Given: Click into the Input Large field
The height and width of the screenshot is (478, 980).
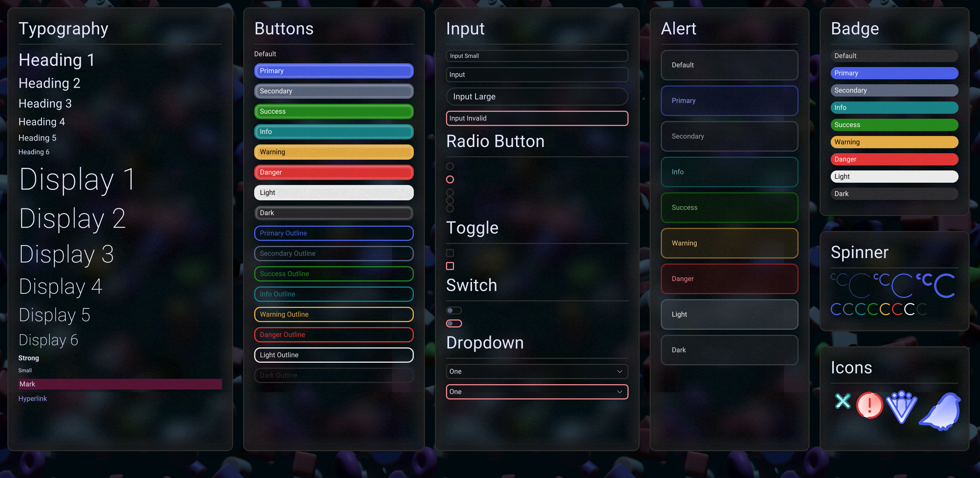Looking at the screenshot, I should tap(537, 97).
